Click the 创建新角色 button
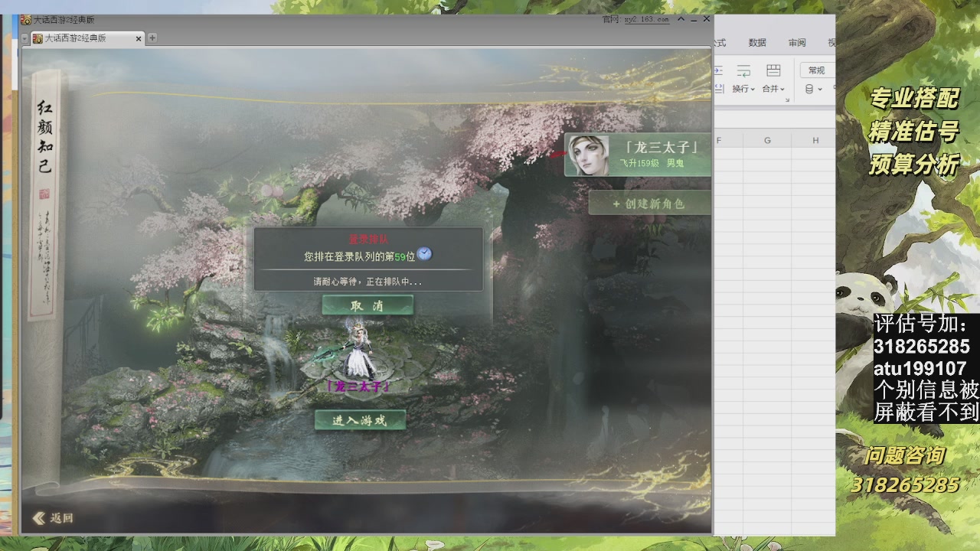 [648, 204]
